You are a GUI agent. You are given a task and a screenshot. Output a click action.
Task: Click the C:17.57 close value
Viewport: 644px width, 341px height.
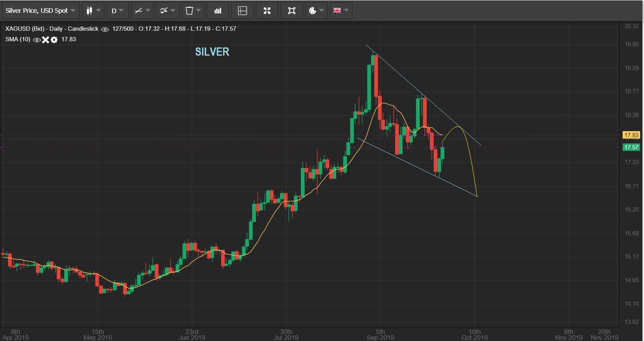click(226, 29)
